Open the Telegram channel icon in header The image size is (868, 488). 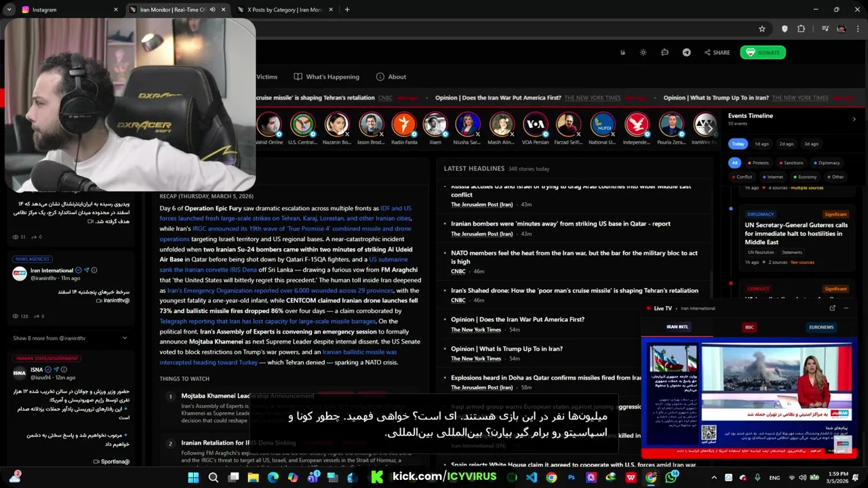point(686,52)
